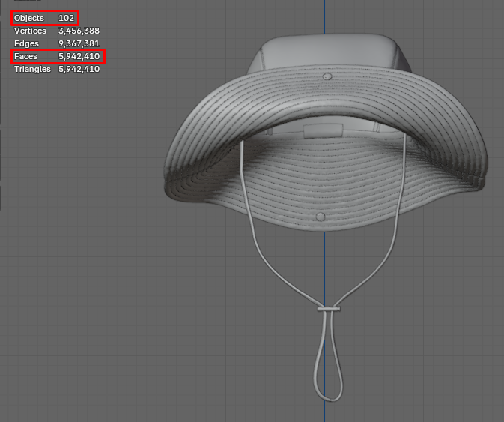Viewport: 504px width, 422px height.
Task: Click the face count next to Faces
Action: click(79, 56)
